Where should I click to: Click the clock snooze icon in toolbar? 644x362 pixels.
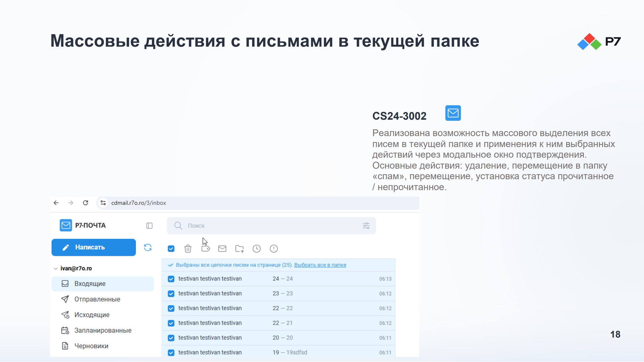257,249
